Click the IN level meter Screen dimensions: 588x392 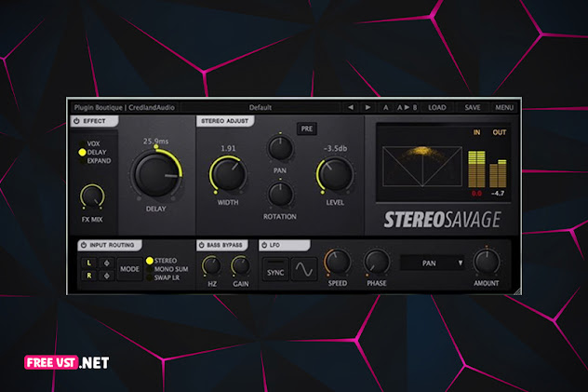tap(476, 169)
